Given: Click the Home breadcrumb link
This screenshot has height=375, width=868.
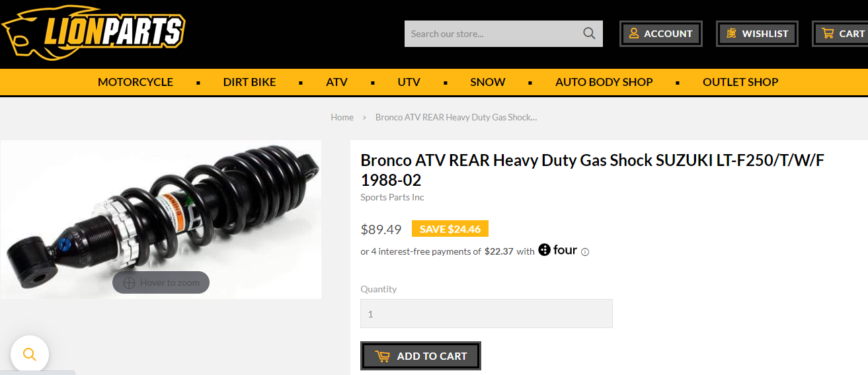Looking at the screenshot, I should (342, 117).
